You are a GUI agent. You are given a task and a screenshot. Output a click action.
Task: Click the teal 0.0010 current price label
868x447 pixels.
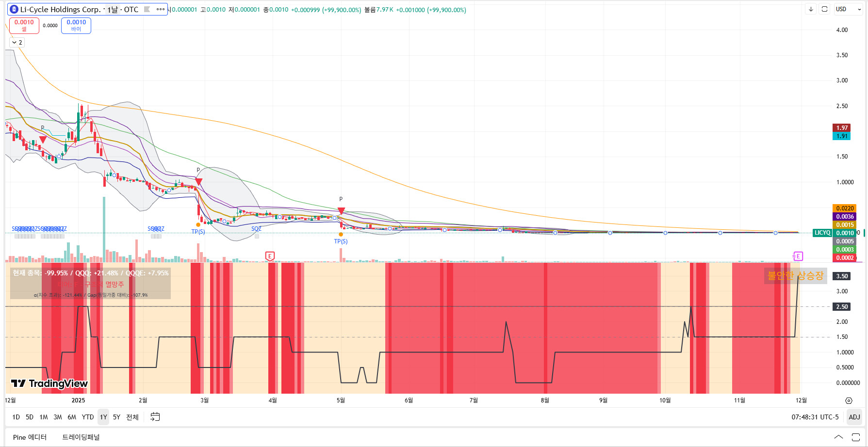tap(845, 233)
